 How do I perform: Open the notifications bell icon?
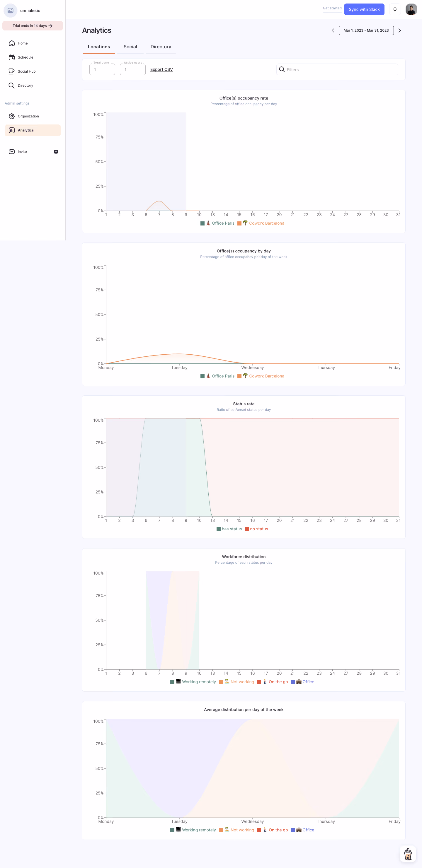pos(395,9)
